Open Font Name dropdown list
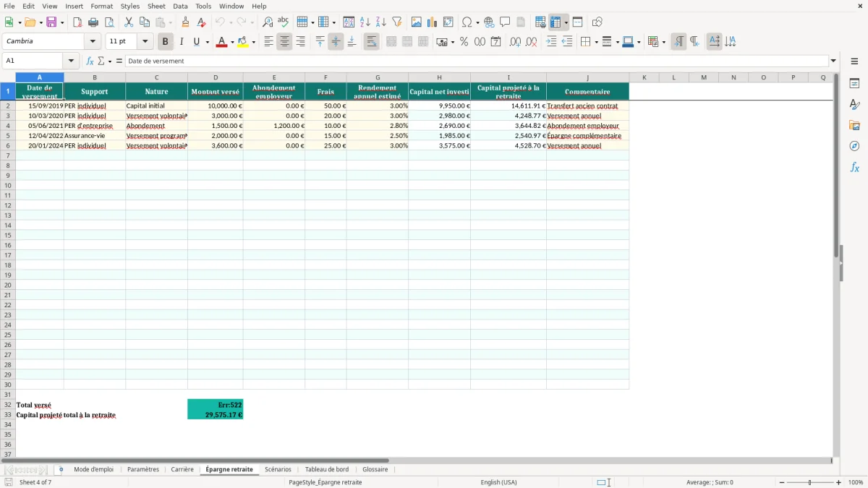The image size is (868, 488). coord(93,42)
